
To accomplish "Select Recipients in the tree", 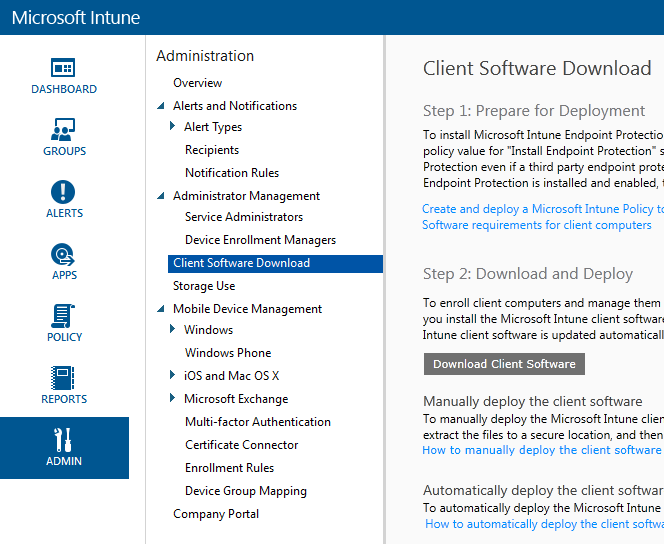I will [x=212, y=150].
